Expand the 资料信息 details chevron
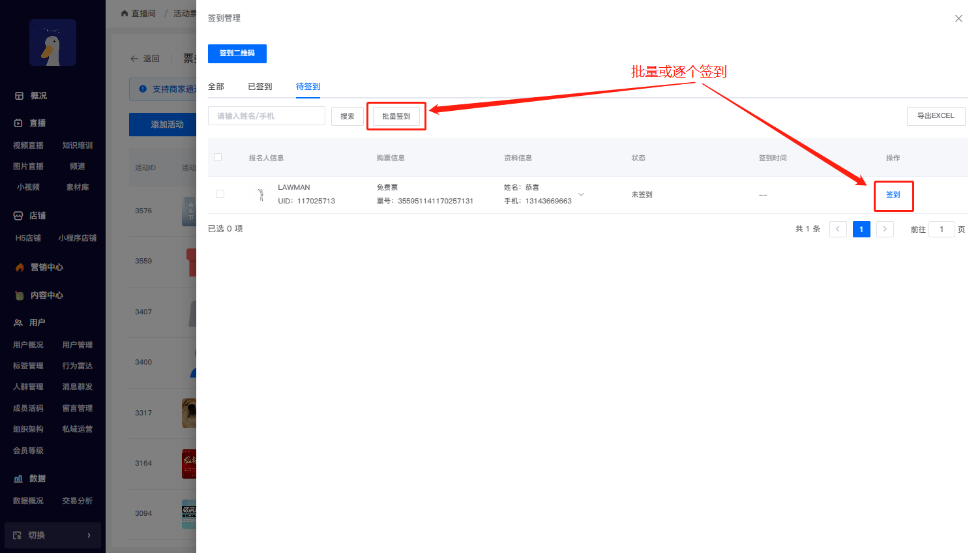Image resolution: width=980 pixels, height=553 pixels. pos(581,194)
